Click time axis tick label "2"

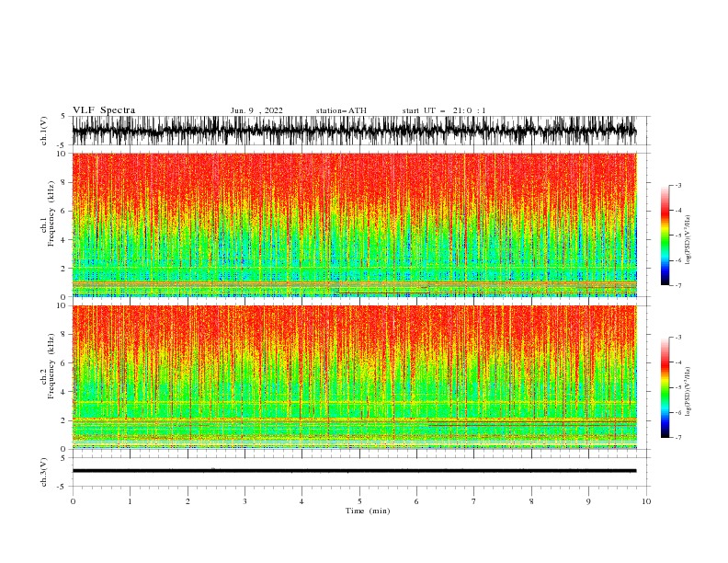click(x=188, y=501)
